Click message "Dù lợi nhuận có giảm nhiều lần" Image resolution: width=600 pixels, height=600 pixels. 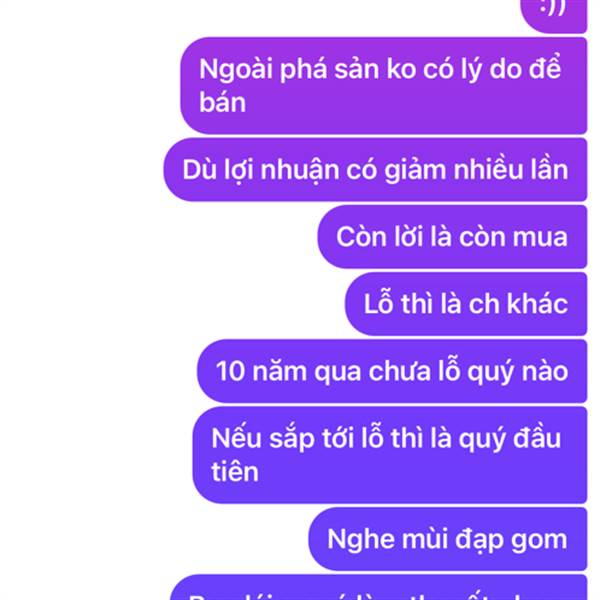tap(375, 170)
